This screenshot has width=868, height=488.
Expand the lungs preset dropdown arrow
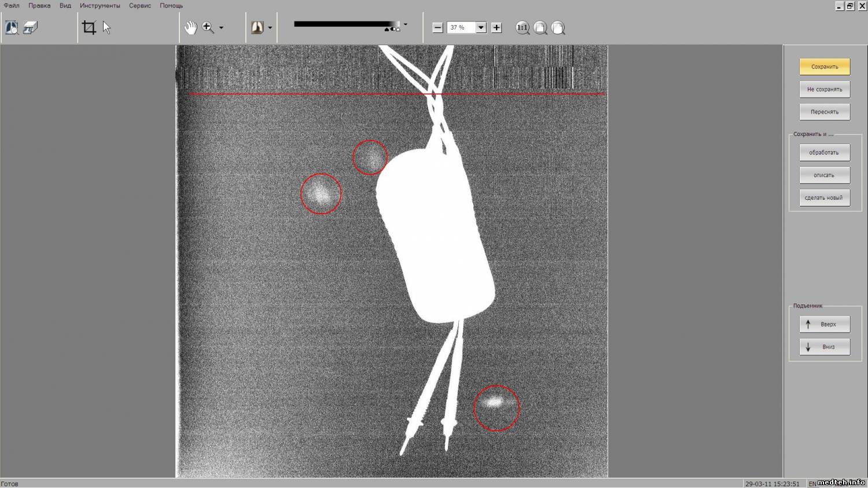[270, 28]
